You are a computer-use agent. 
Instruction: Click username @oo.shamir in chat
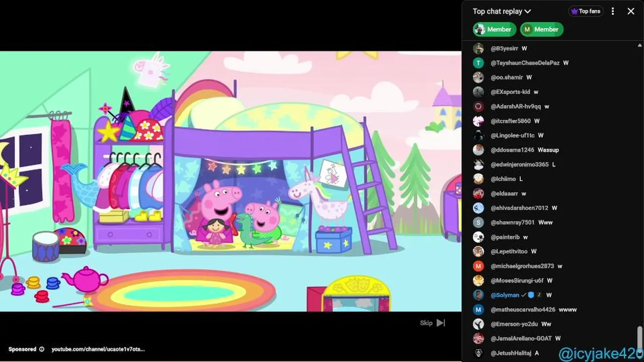[507, 77]
